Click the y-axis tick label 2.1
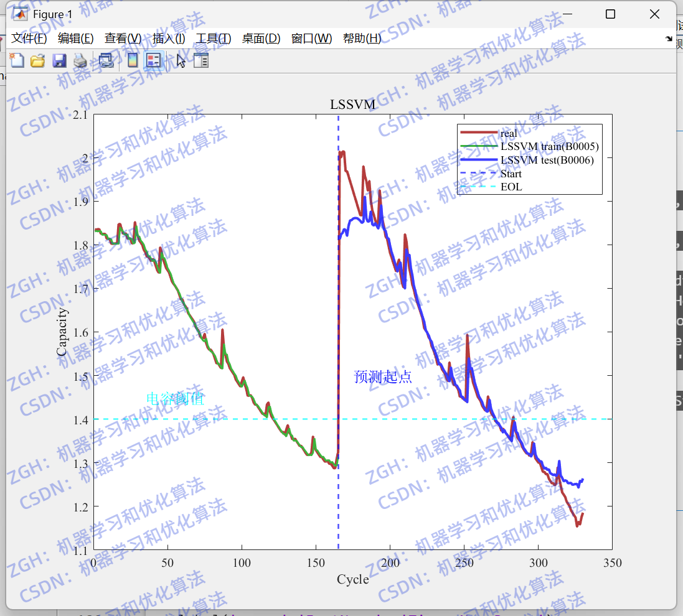Image resolution: width=683 pixels, height=616 pixels. click(x=80, y=114)
